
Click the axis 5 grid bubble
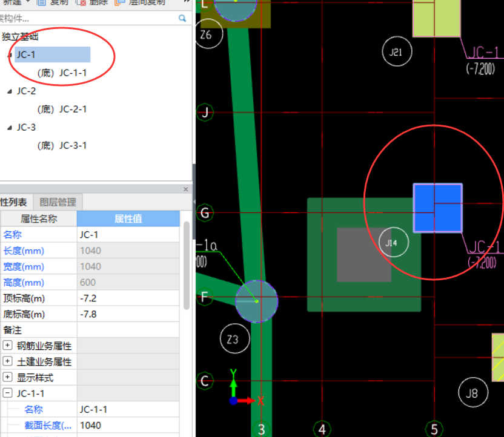[x=434, y=429]
